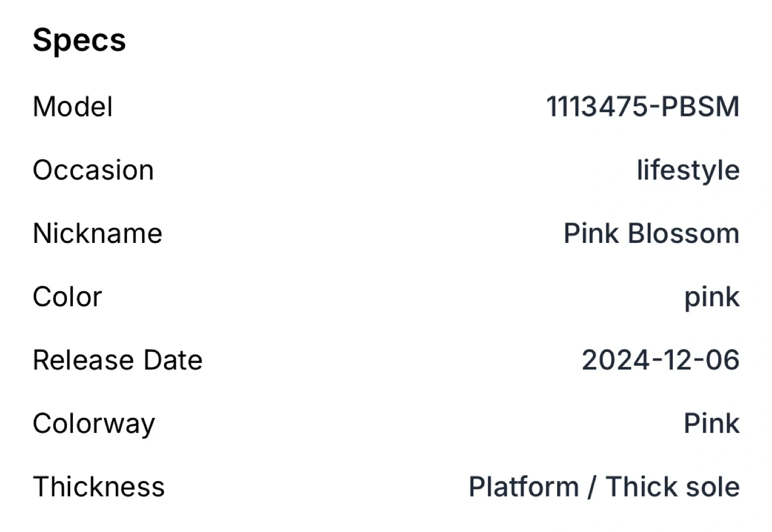The image size is (772, 532).
Task: Click the Color label
Action: pos(68,297)
